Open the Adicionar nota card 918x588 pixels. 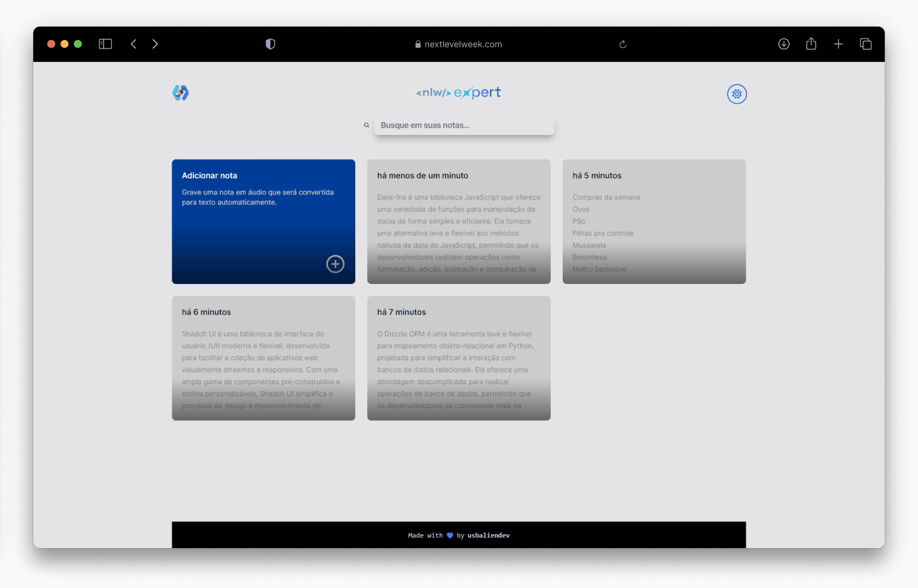tap(263, 221)
